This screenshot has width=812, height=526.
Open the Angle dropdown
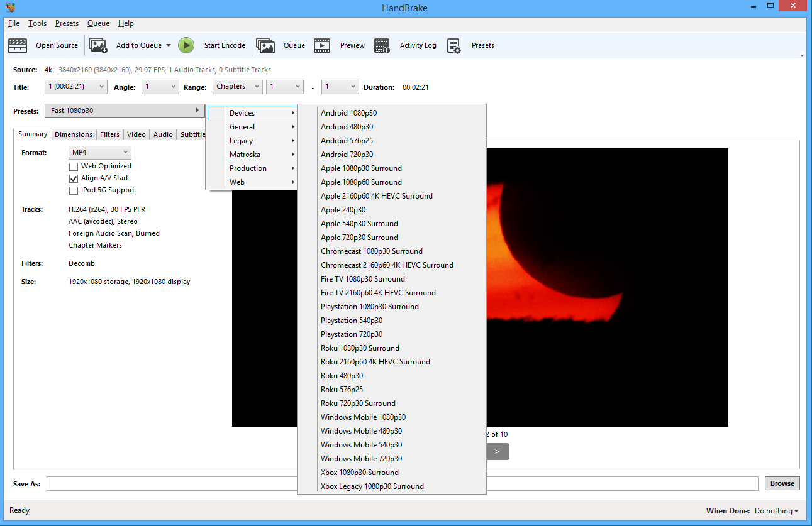[160, 87]
